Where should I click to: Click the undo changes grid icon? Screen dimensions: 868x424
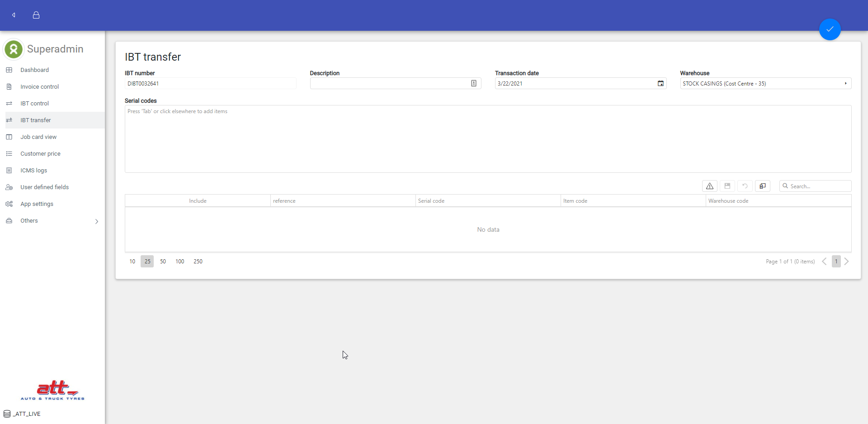(745, 186)
